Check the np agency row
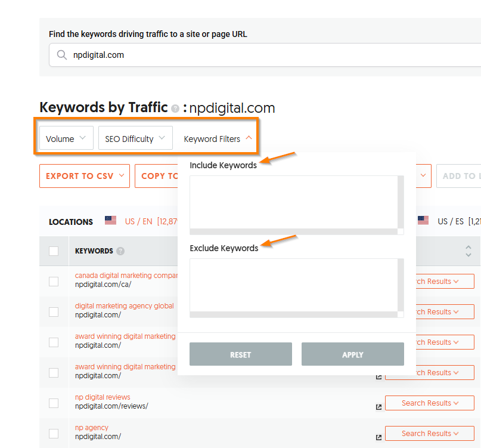 tap(54, 433)
